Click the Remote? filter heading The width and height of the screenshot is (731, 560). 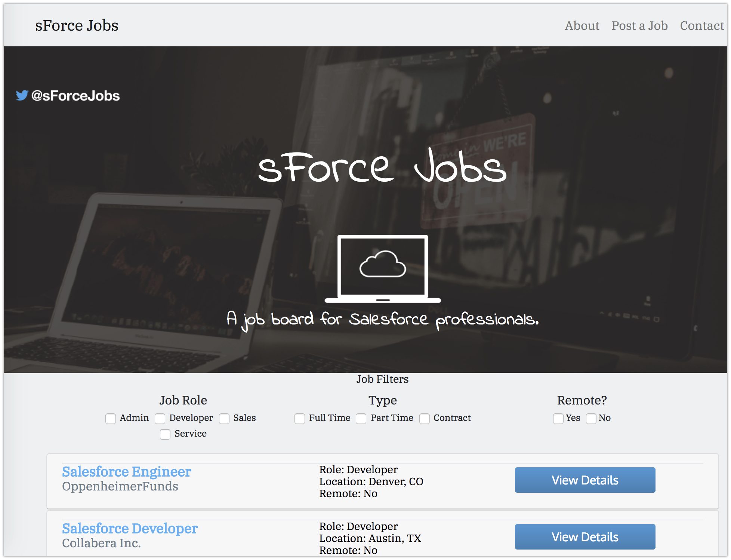coord(582,400)
